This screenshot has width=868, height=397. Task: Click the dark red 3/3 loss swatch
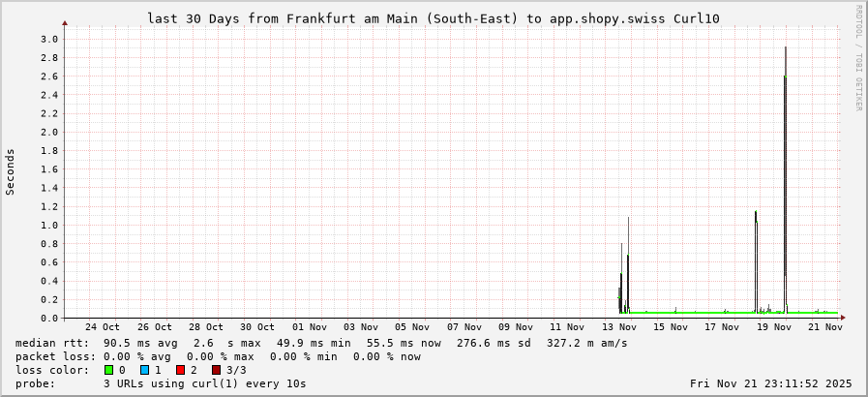click(x=216, y=370)
